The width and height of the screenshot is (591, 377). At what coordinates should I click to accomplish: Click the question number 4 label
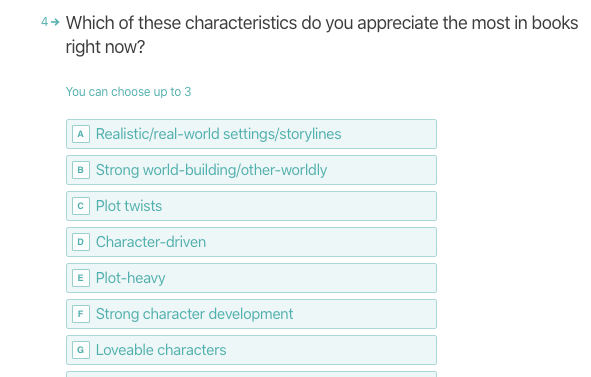44,22
